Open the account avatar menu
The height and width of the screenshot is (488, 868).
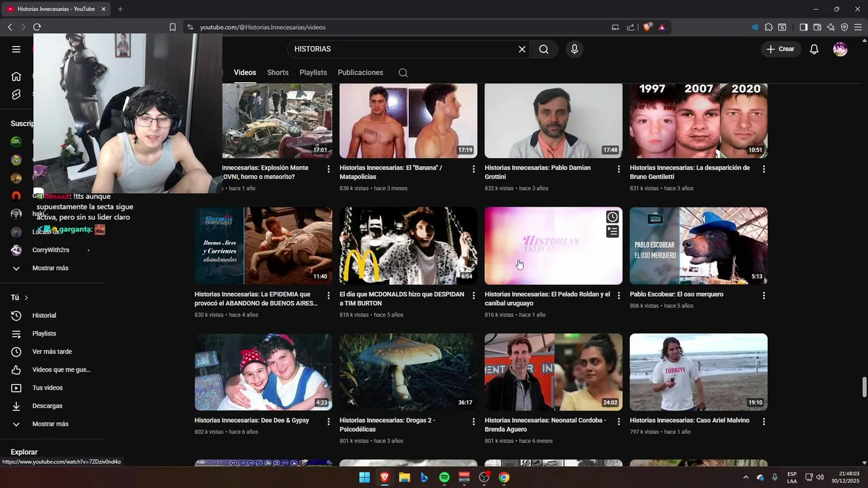pos(840,49)
